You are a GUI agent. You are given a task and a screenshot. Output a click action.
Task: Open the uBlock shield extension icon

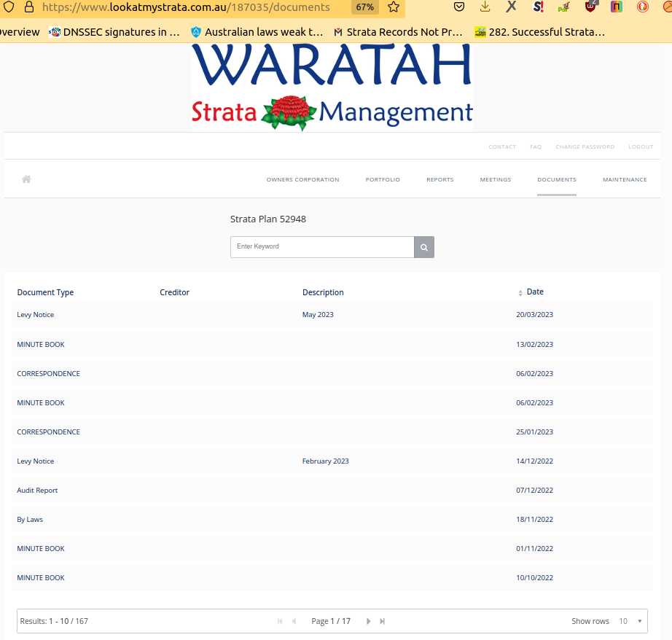tap(590, 7)
